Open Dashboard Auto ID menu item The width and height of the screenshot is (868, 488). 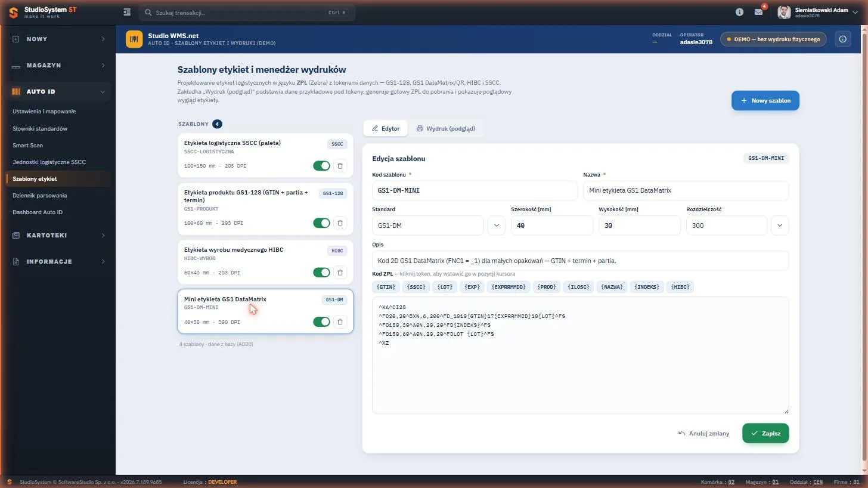(x=38, y=212)
